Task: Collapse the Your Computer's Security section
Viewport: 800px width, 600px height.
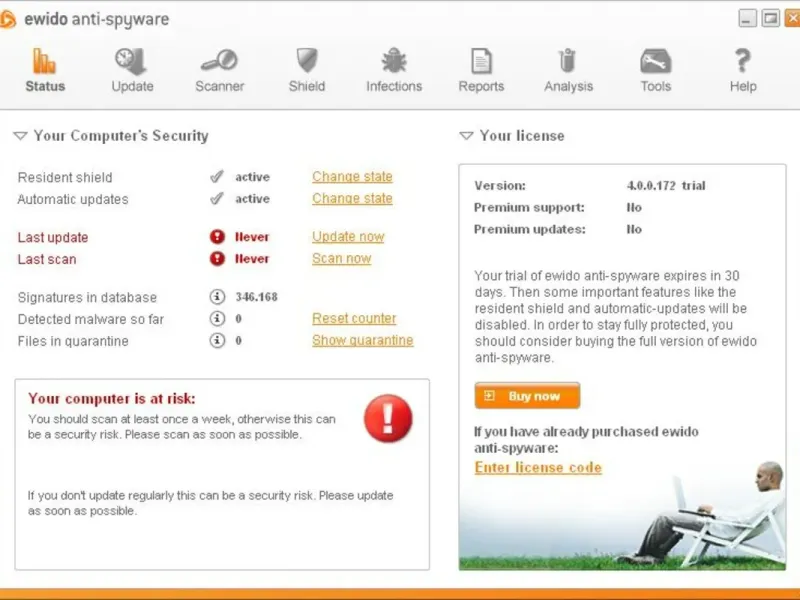Action: click(x=20, y=136)
